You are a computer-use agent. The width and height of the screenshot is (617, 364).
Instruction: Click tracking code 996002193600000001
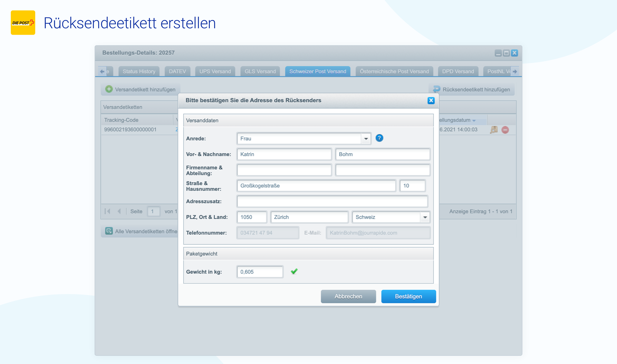tap(130, 130)
